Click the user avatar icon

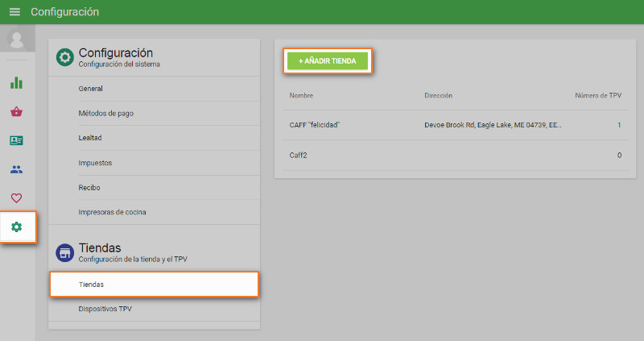pyautogui.click(x=17, y=39)
